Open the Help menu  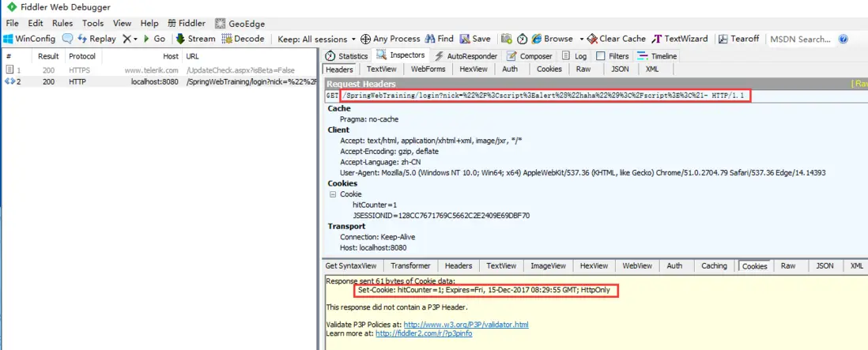tap(149, 23)
